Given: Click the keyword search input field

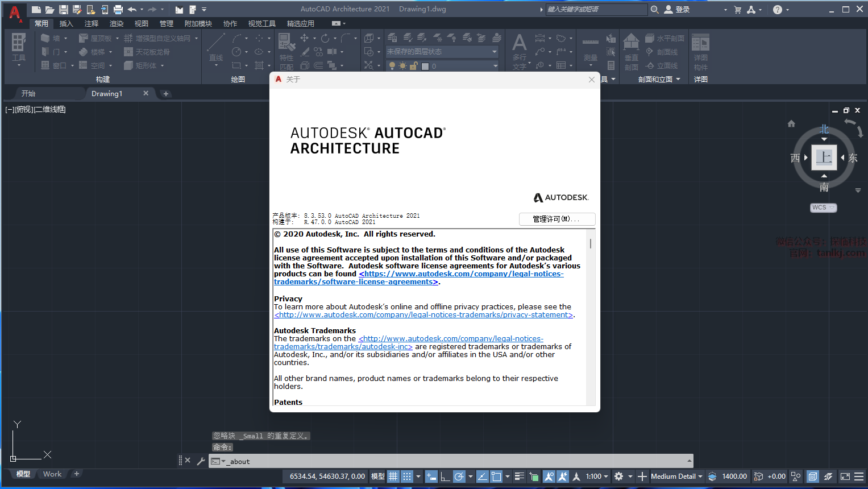Looking at the screenshot, I should [x=596, y=10].
